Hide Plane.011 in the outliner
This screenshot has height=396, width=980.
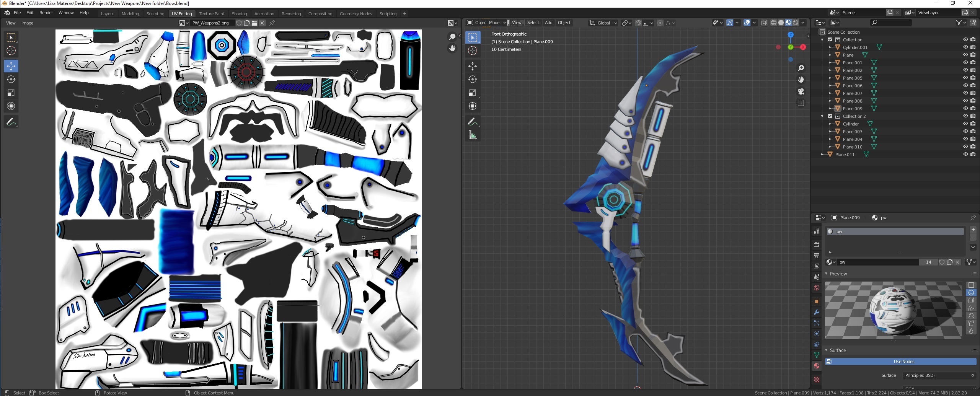[965, 154]
